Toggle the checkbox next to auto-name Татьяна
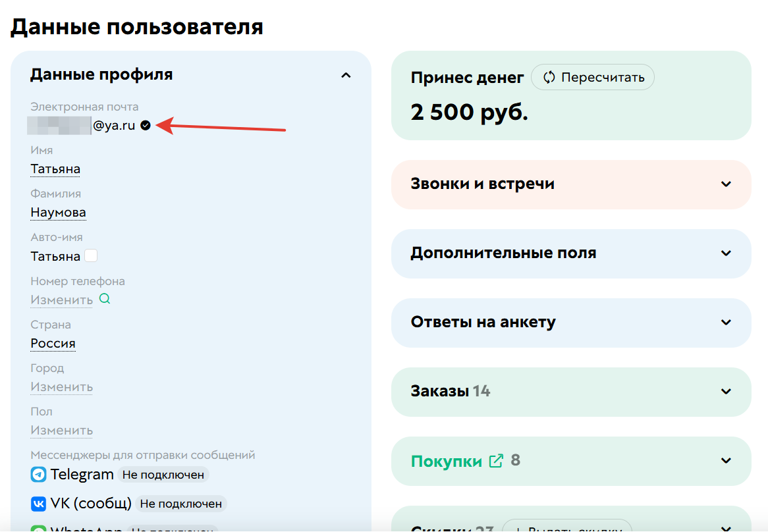The height and width of the screenshot is (532, 768). (x=91, y=255)
